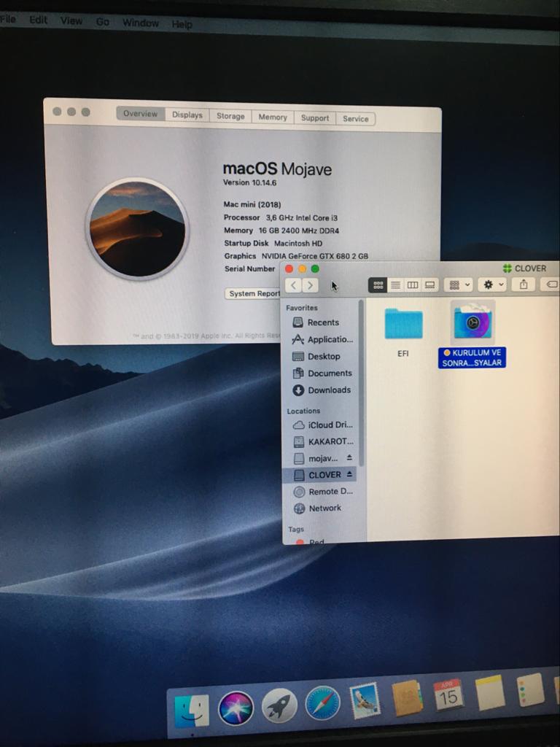The image size is (560, 747).
Task: Open the Mail stamp icon in Dock
Action: click(x=365, y=700)
